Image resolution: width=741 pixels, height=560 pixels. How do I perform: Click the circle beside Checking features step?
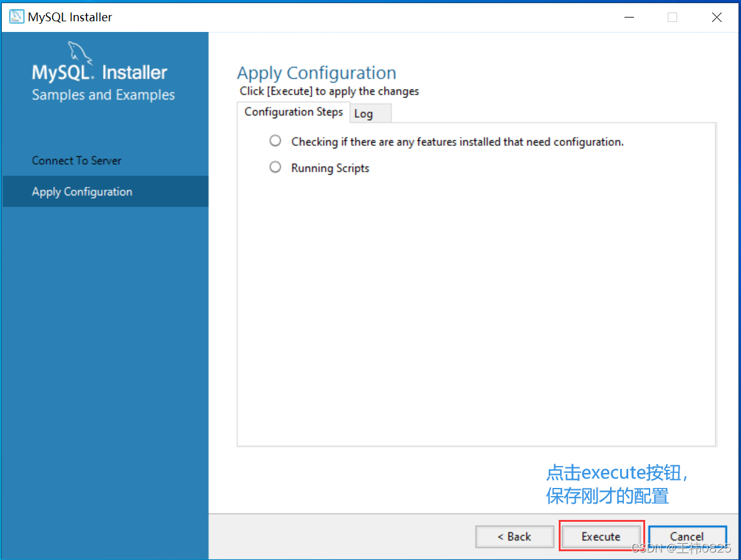tap(275, 141)
